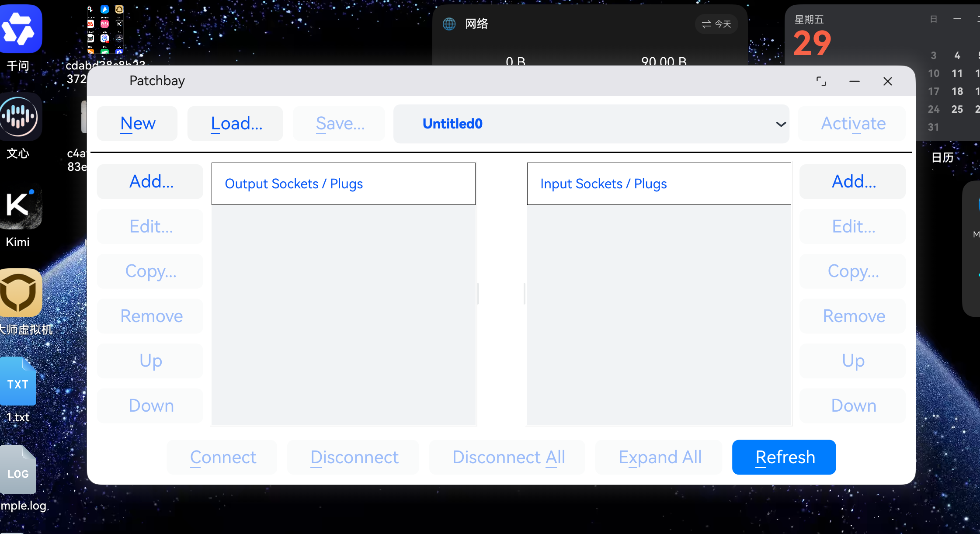Click right Down button for input sockets
980x534 pixels.
(853, 406)
